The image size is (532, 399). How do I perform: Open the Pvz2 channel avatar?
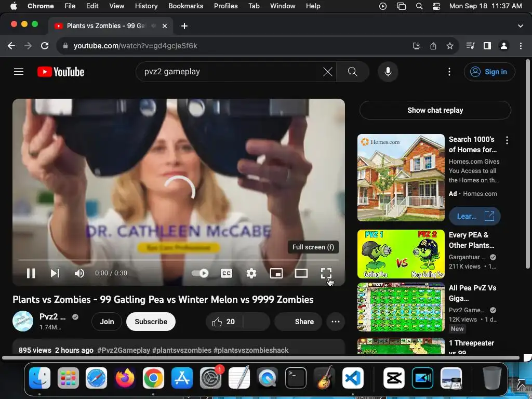[23, 321]
